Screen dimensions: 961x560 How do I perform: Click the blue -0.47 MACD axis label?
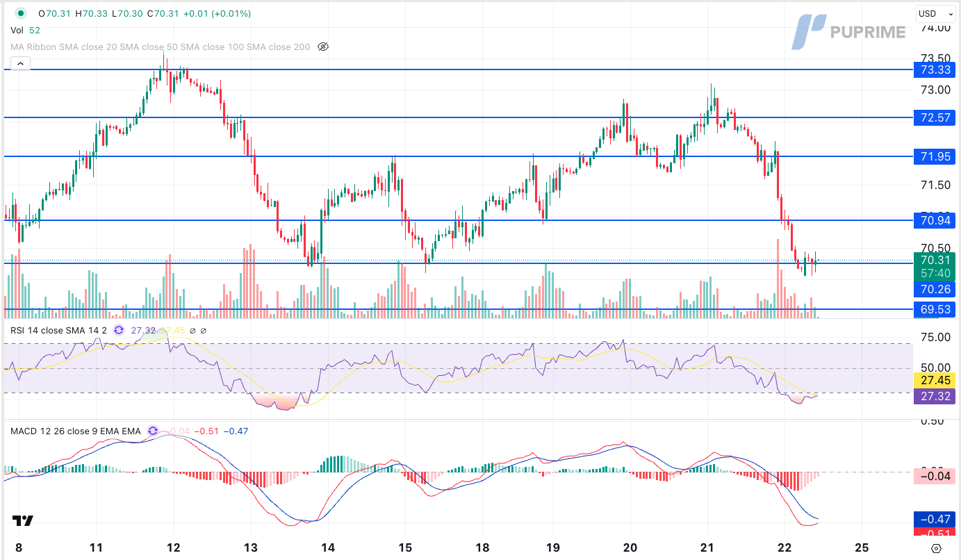(x=935, y=519)
